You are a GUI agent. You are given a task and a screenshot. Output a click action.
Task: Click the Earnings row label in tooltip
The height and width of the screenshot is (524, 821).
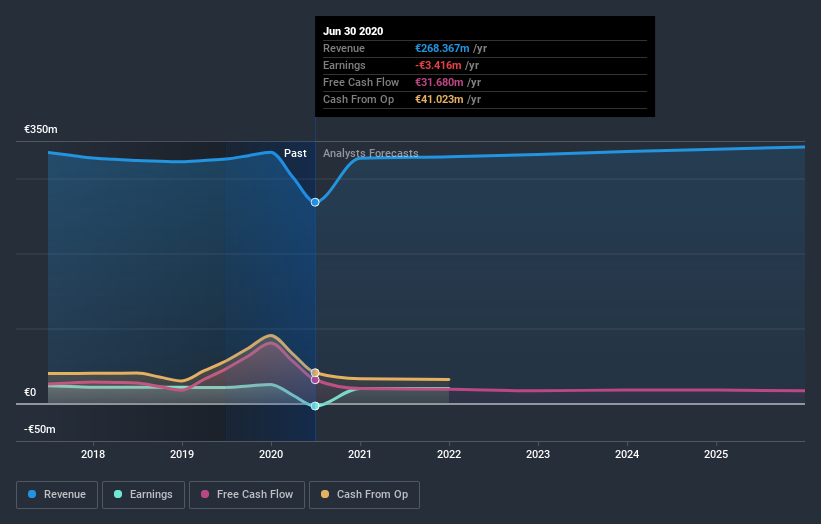click(x=345, y=65)
